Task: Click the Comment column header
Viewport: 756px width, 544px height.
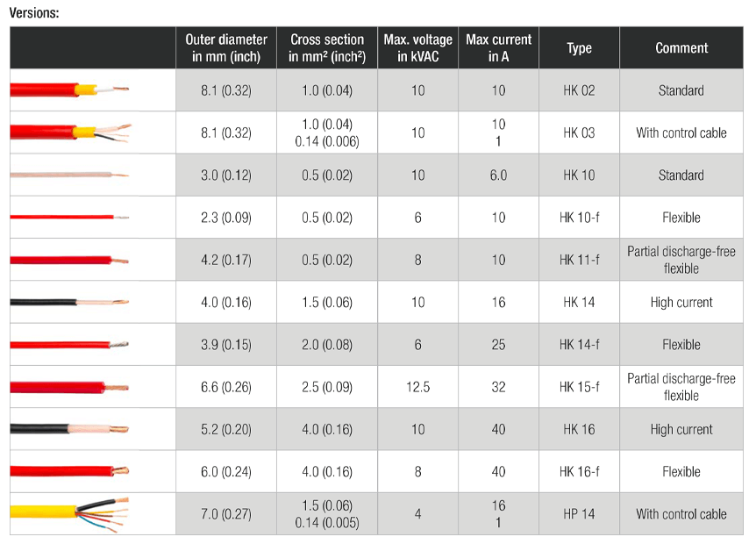Action: 681,47
